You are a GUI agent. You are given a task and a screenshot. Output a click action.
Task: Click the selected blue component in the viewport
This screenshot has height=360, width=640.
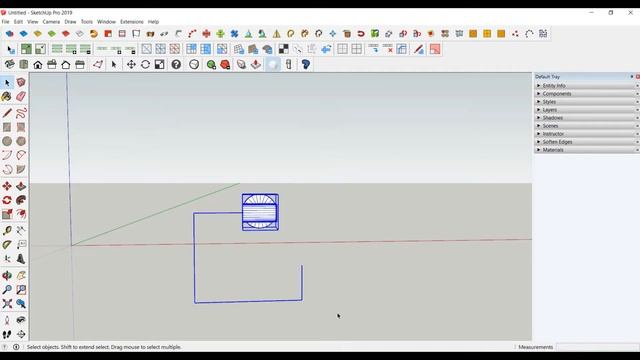[x=260, y=212]
